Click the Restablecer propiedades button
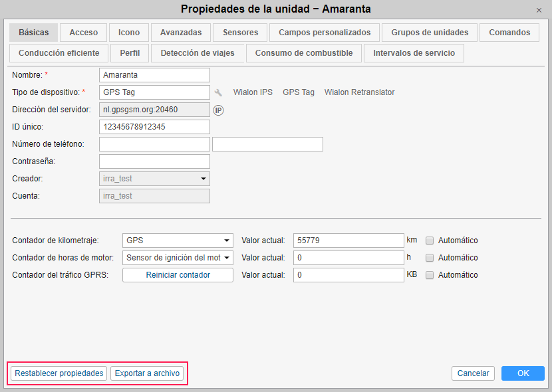 pos(60,373)
